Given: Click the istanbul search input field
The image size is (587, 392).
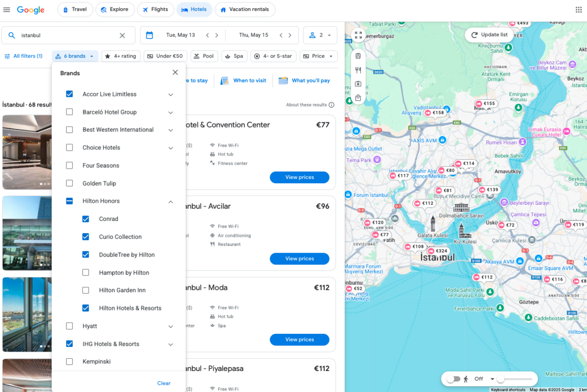Looking at the screenshot, I should (x=68, y=35).
